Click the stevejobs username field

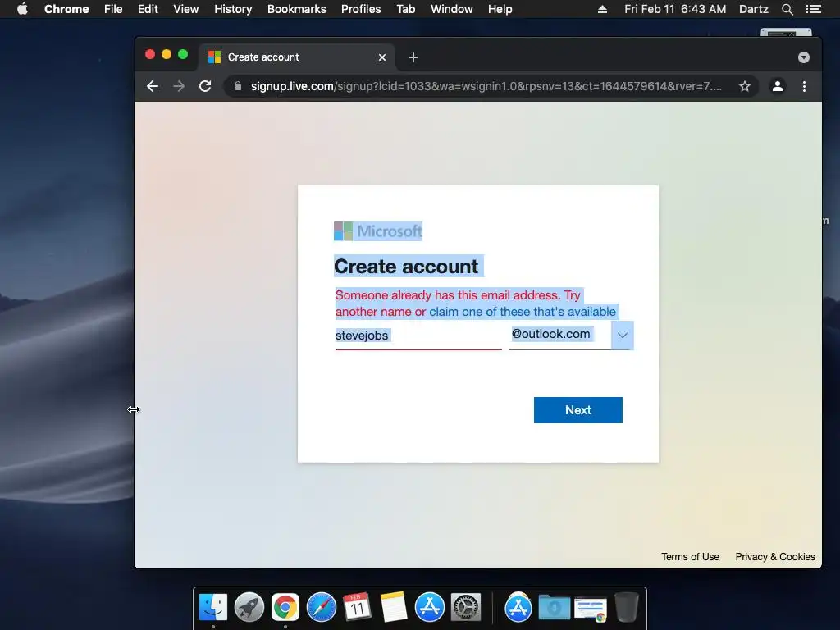click(418, 336)
